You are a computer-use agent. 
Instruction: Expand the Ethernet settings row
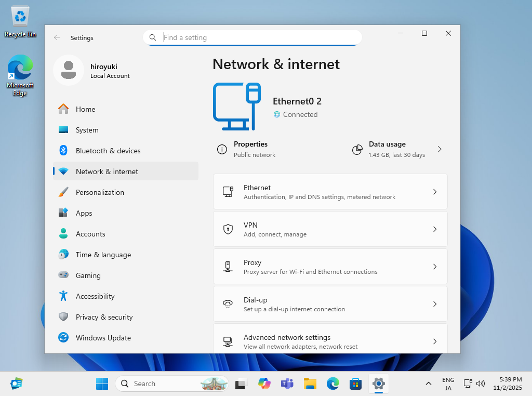[x=330, y=191]
